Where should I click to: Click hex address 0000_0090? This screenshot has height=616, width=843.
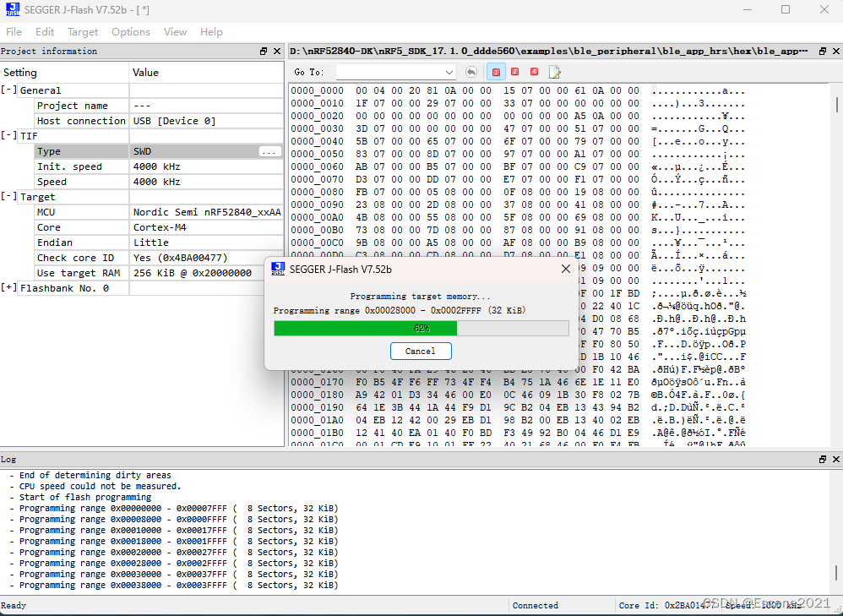pos(318,204)
